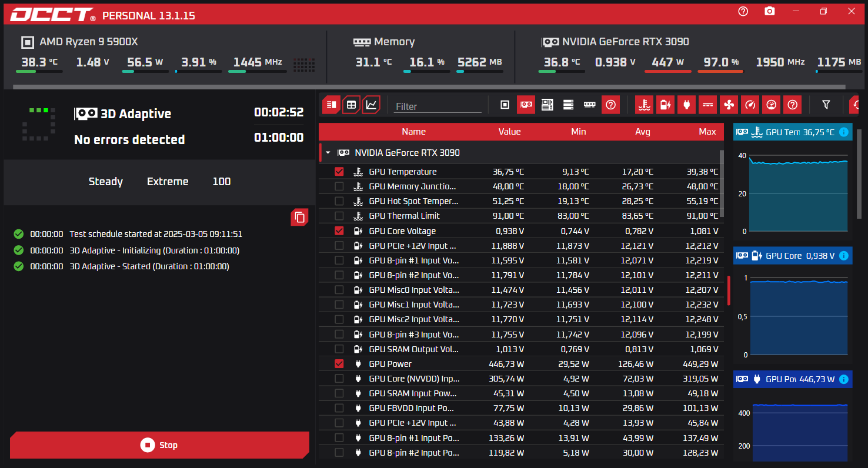Filter sensors by motherboard icon
The width and height of the screenshot is (868, 468).
pos(547,105)
